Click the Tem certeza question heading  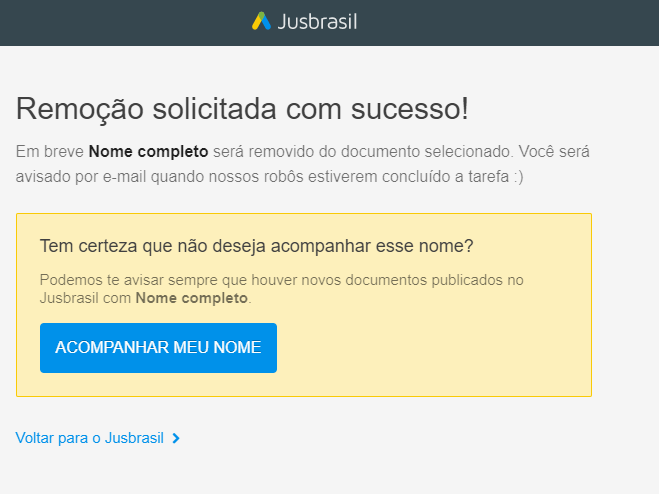tap(256, 246)
